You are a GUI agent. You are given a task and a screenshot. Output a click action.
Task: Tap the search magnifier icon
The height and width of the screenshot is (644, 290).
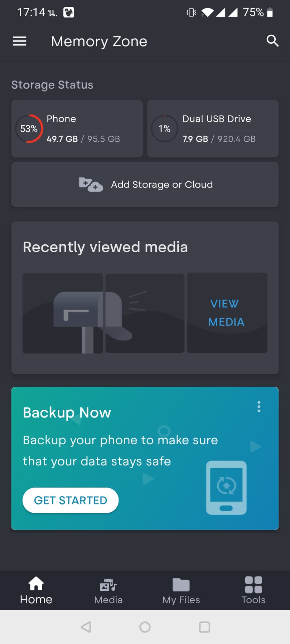pos(272,41)
